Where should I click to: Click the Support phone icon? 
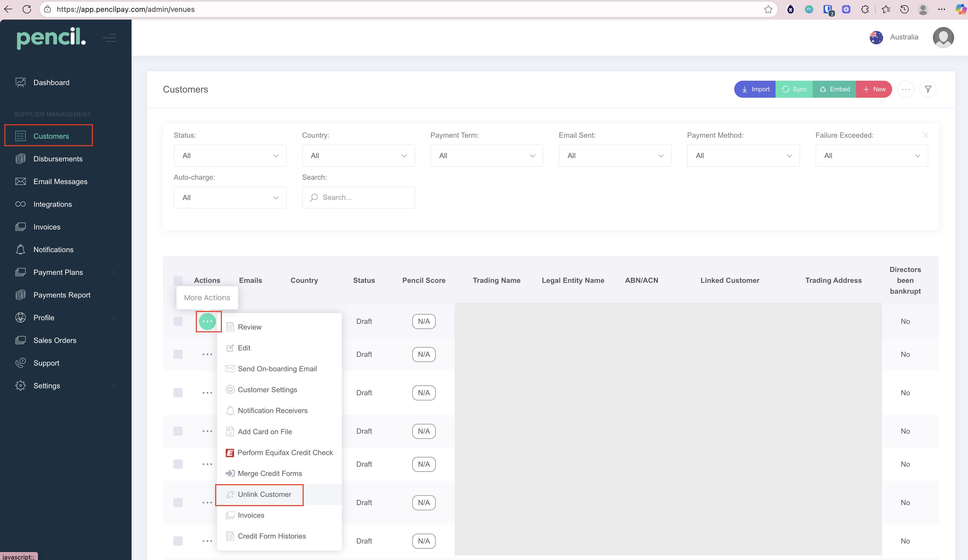coord(20,363)
